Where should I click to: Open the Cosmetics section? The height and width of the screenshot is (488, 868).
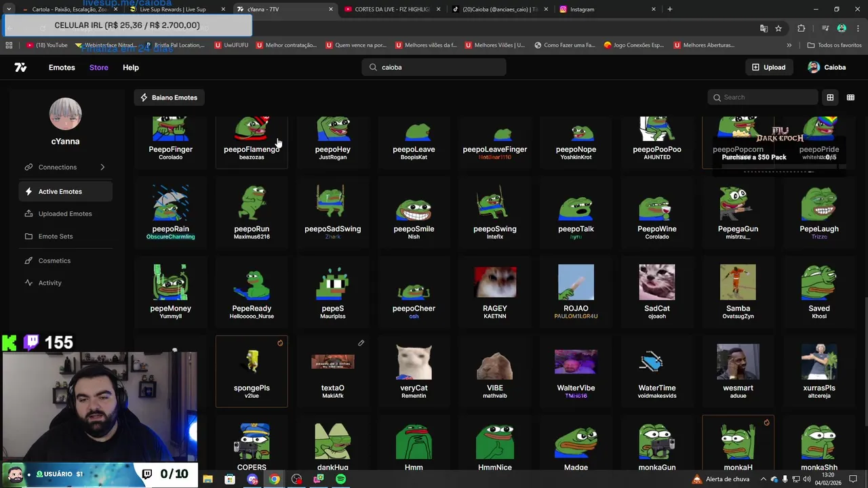click(65, 260)
